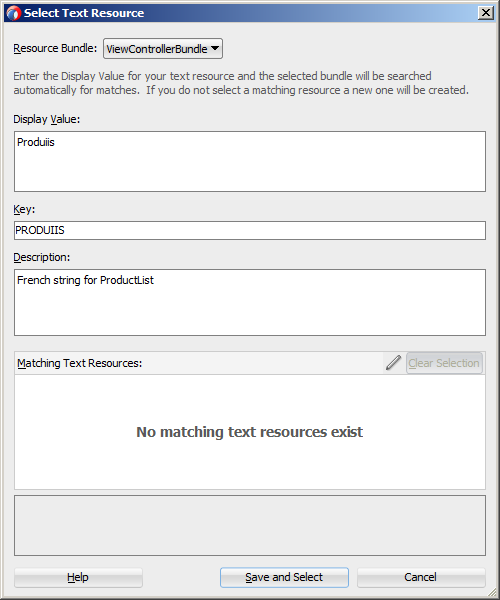Screen dimensions: 500x600
Task: Click into the Key field
Action: (x=250, y=230)
